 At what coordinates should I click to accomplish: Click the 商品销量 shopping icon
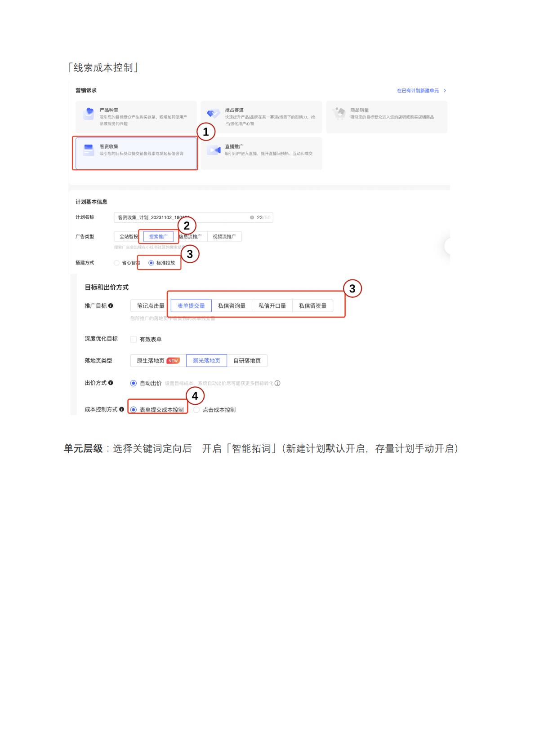click(339, 113)
